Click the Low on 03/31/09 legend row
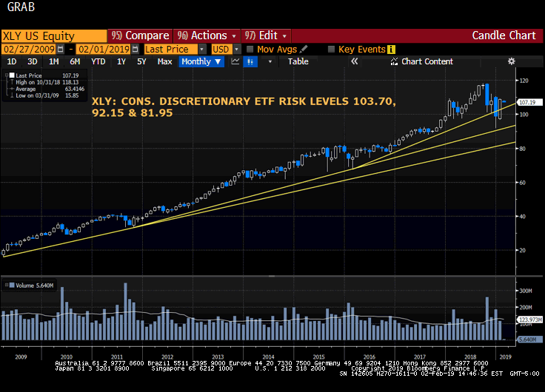This screenshot has width=545, height=392. click(45, 95)
